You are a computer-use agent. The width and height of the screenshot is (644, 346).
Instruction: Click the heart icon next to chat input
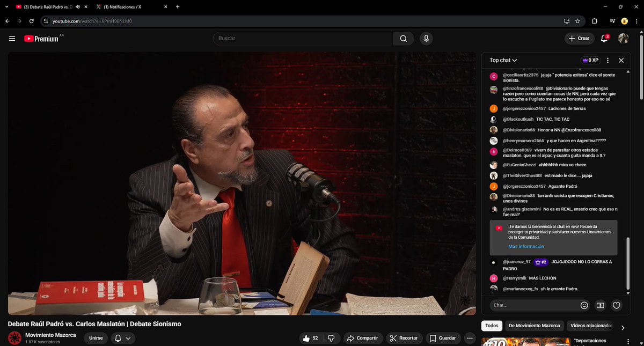coord(616,305)
